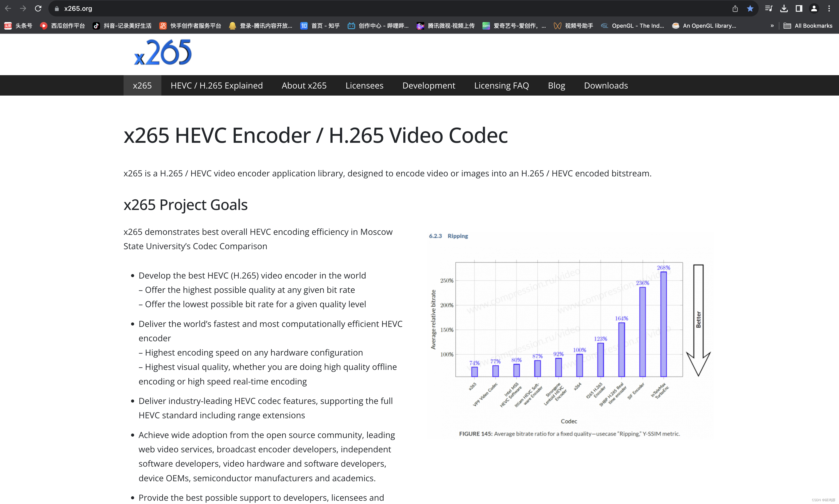
Task: Open the Blog section
Action: click(557, 85)
